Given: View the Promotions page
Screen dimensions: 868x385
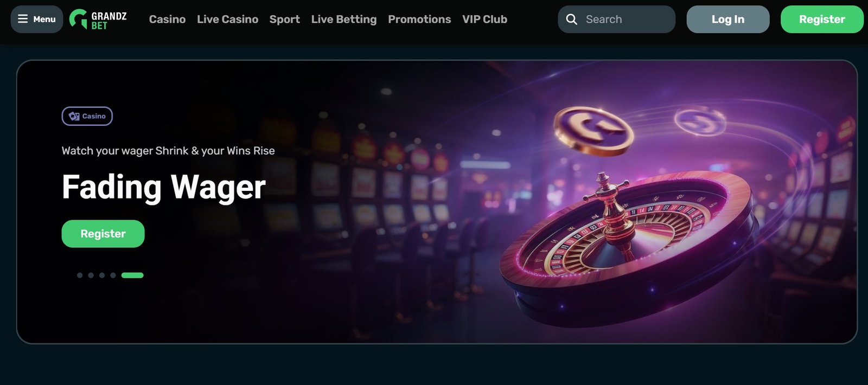Looking at the screenshot, I should 419,20.
